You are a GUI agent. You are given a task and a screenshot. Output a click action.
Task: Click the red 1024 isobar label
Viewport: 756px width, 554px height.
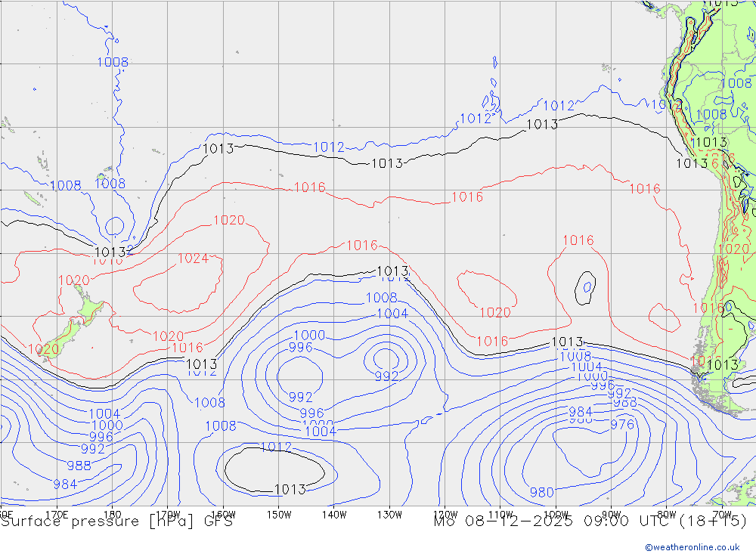coord(193,258)
